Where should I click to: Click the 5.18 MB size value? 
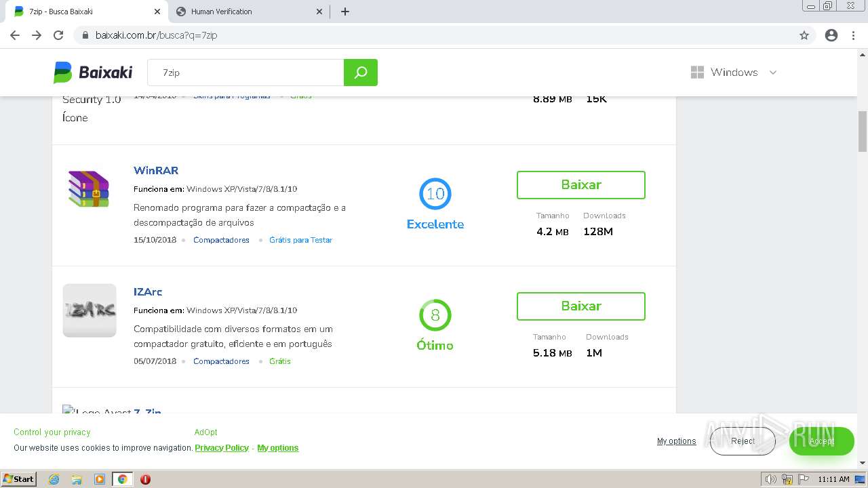[553, 353]
